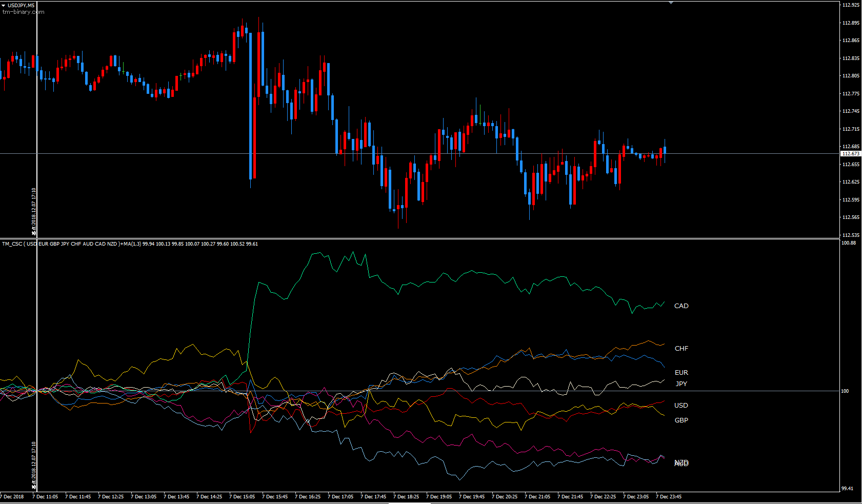Click time axis label 7 Dec 21:45
The image size is (862, 504).
pos(570,497)
